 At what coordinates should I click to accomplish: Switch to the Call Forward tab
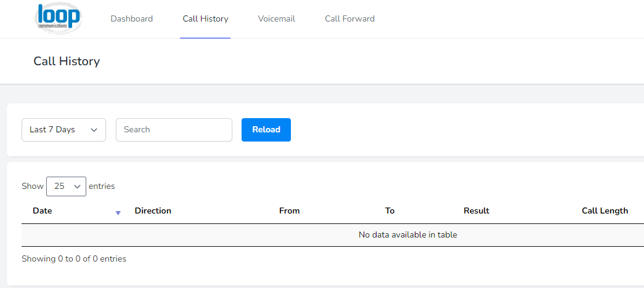click(x=349, y=19)
